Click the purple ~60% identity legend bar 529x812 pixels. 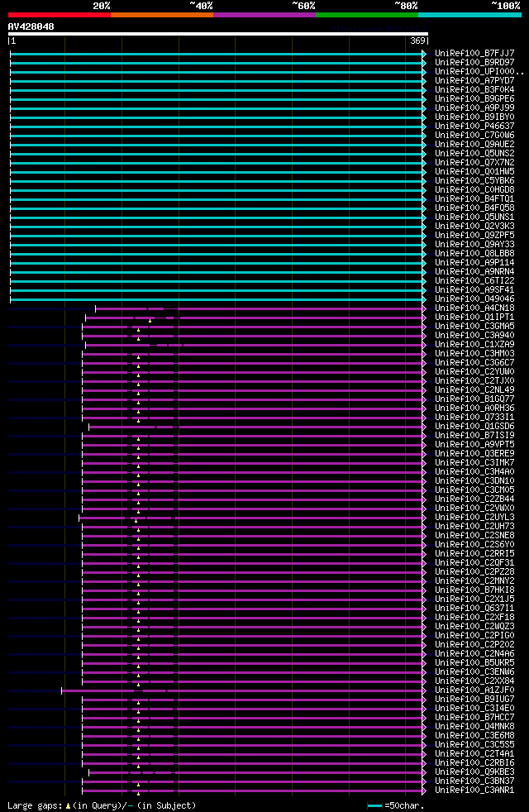[x=264, y=15]
